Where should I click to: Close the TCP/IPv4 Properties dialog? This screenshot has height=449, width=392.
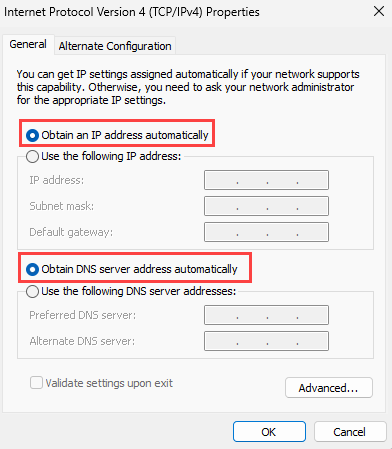[379, 11]
